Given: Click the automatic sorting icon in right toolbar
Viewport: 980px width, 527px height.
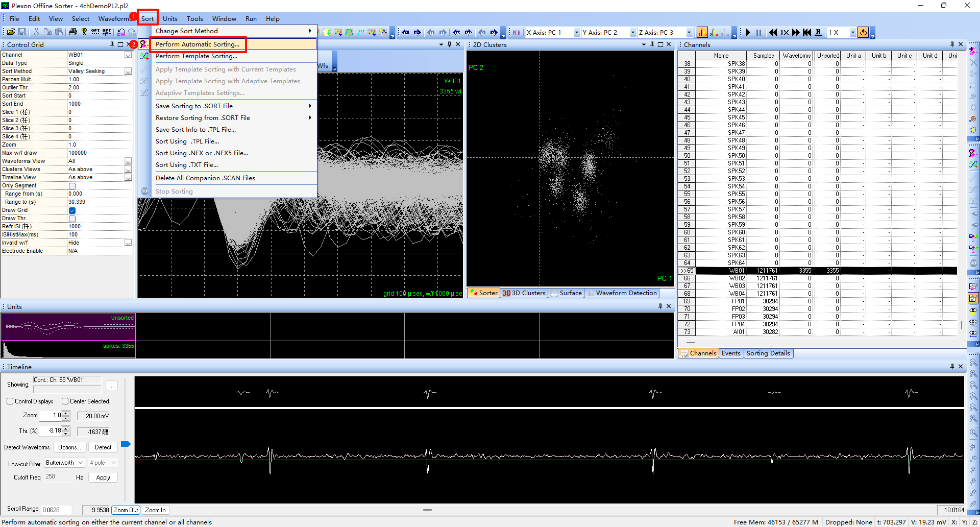Looking at the screenshot, I should pyautogui.click(x=973, y=153).
